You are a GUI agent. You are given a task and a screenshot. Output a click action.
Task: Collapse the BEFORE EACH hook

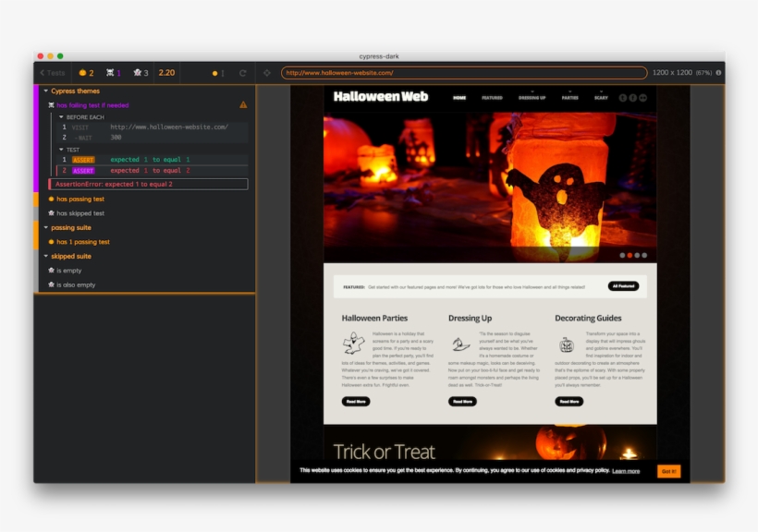coord(61,117)
